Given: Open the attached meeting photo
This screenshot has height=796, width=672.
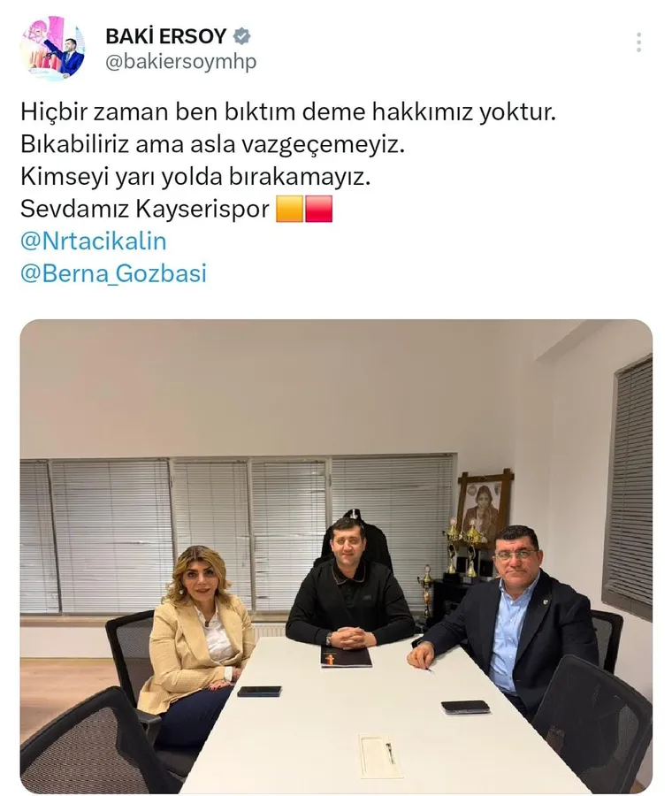Looking at the screenshot, I should pyautogui.click(x=336, y=556).
